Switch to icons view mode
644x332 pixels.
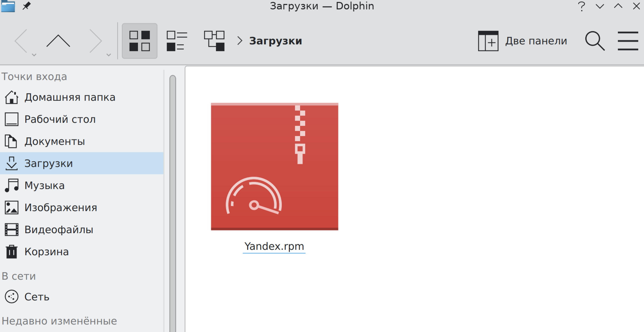tap(139, 41)
